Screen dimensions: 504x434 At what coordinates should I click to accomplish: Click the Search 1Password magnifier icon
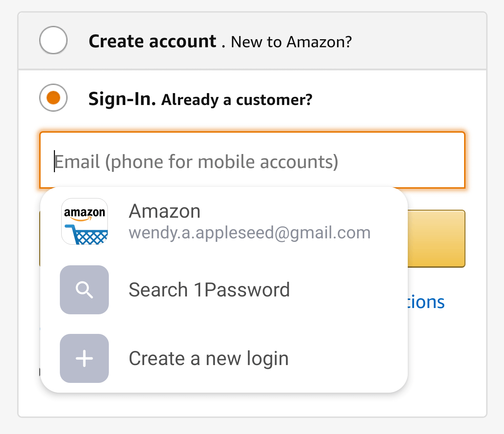tap(84, 290)
